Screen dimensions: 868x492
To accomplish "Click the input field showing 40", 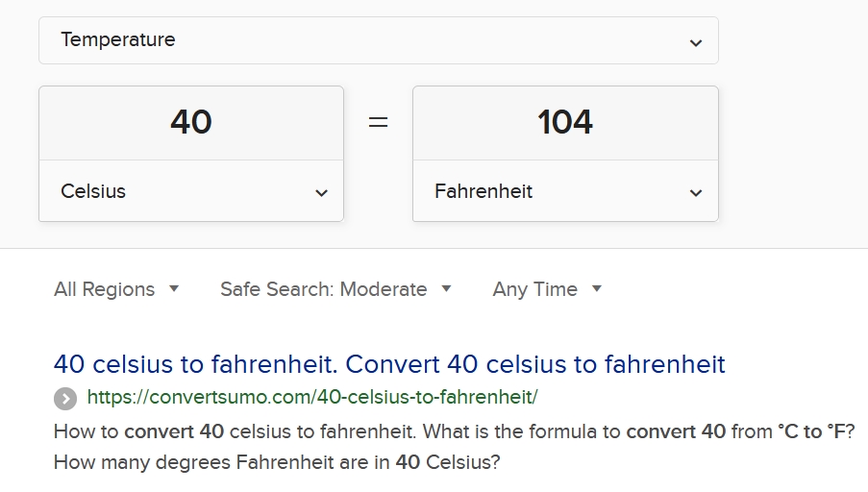I will point(191,123).
